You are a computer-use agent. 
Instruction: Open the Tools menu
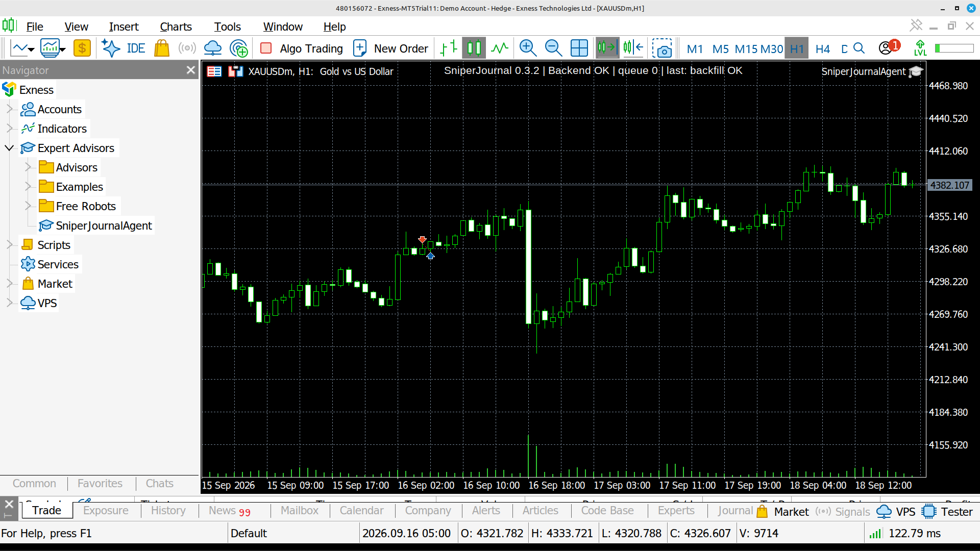[x=227, y=27]
